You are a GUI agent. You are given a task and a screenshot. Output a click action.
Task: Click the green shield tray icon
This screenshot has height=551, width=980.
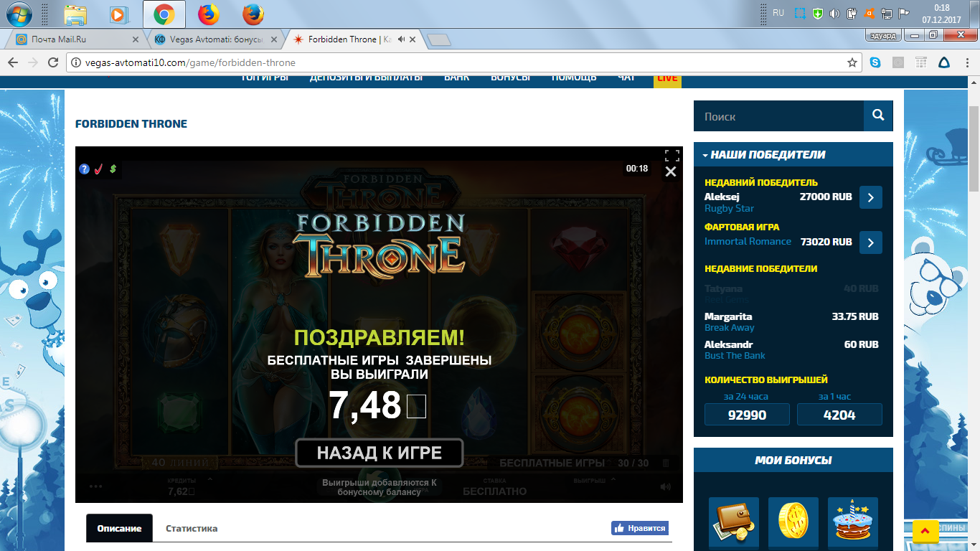coord(817,14)
